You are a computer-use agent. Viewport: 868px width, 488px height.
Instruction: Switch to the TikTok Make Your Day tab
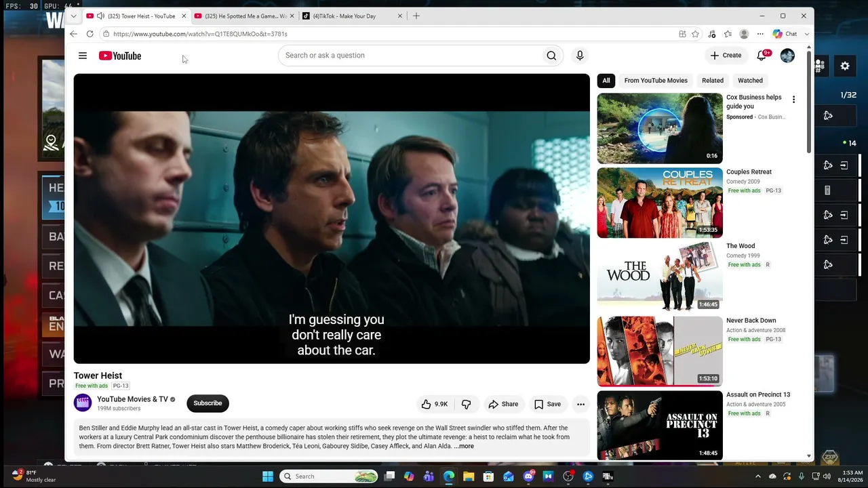[353, 16]
